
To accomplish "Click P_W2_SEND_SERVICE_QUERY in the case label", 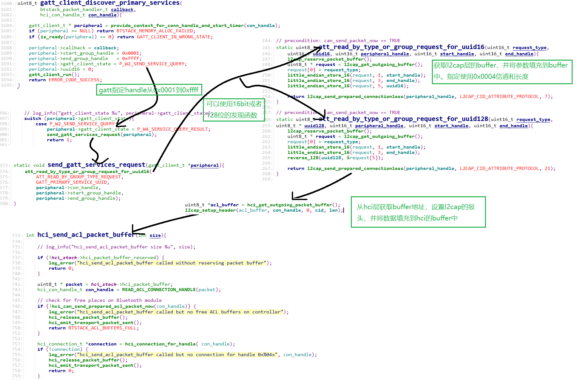I will point(82,124).
